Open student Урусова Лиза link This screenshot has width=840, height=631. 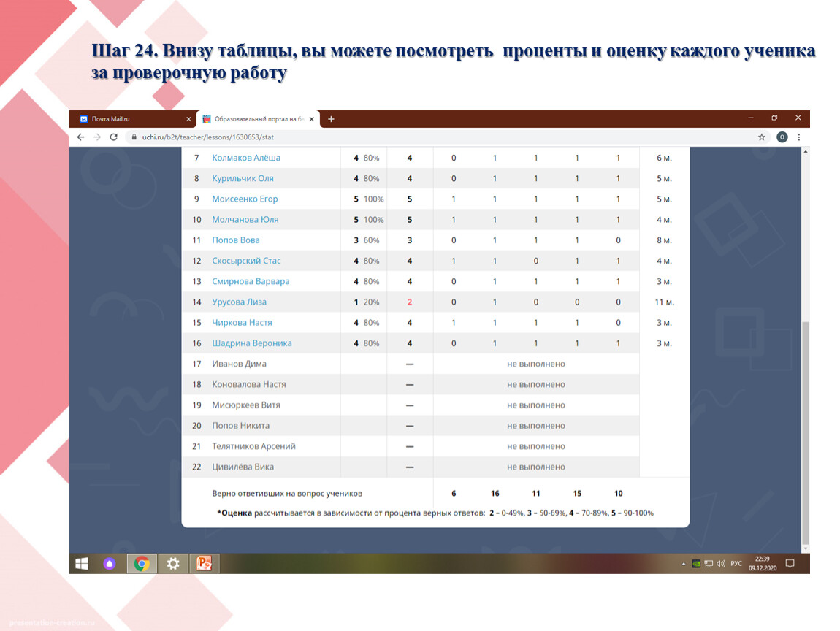[239, 302]
